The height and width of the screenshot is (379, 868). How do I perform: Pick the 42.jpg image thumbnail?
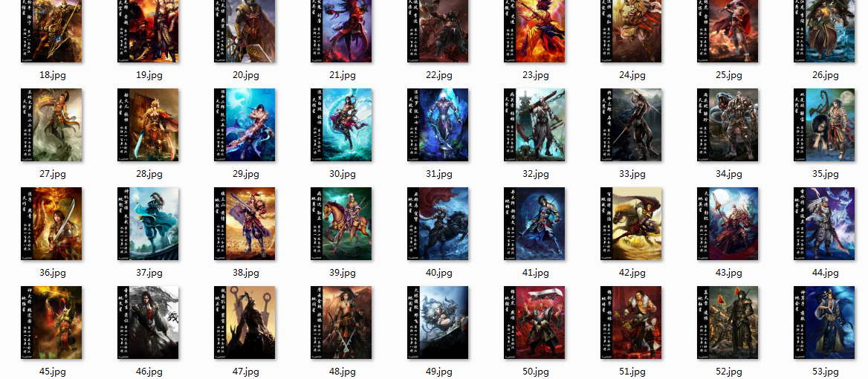[x=631, y=224]
